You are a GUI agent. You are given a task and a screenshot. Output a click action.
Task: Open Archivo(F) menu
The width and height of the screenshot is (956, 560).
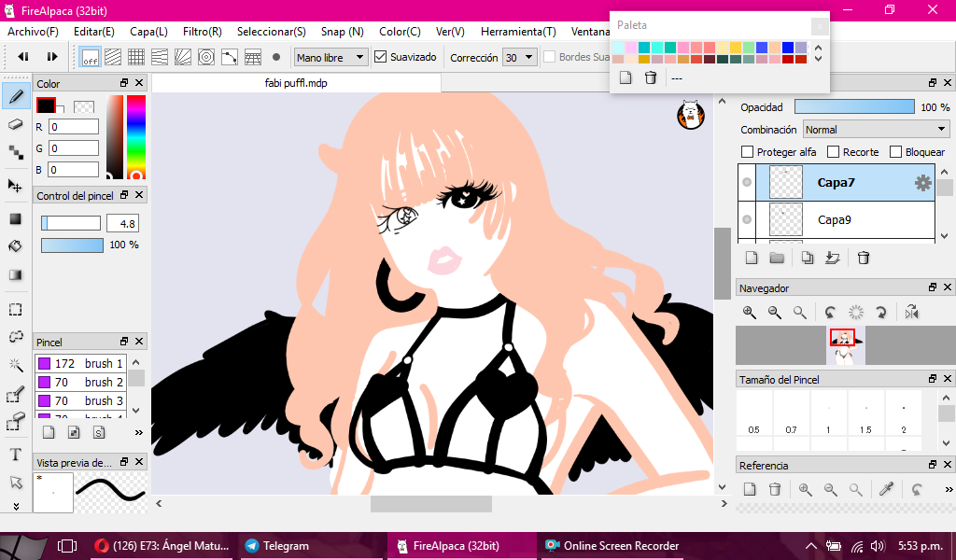(x=33, y=32)
